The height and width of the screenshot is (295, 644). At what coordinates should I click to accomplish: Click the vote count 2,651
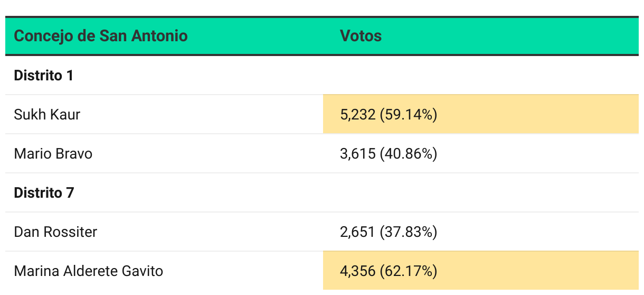pyautogui.click(x=357, y=232)
